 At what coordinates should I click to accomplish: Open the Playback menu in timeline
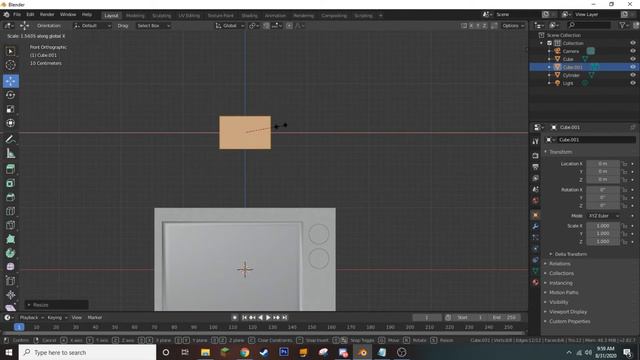coord(31,318)
